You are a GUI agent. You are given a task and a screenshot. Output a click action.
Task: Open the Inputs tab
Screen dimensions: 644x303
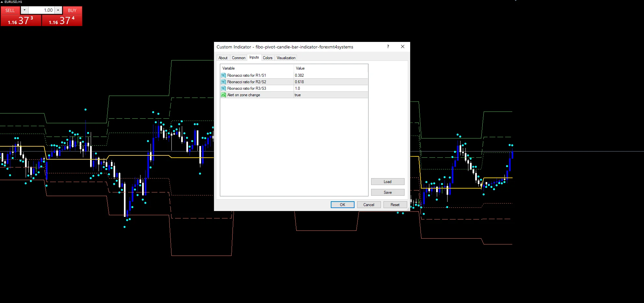(x=254, y=57)
